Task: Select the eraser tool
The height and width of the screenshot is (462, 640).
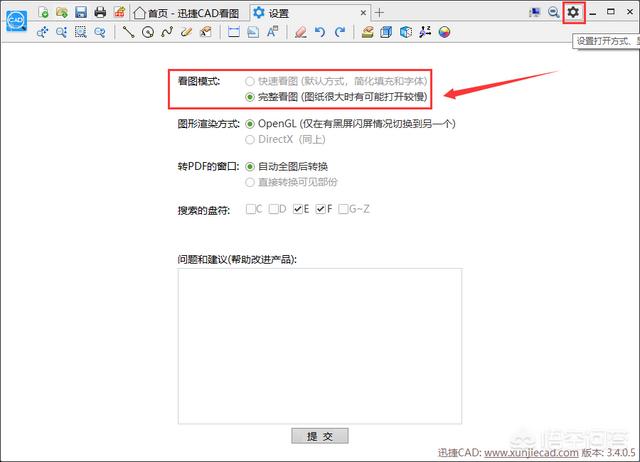Action: click(x=301, y=32)
